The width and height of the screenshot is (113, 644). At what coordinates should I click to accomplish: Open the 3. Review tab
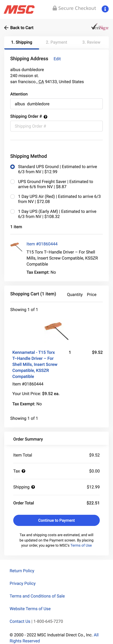point(91,42)
